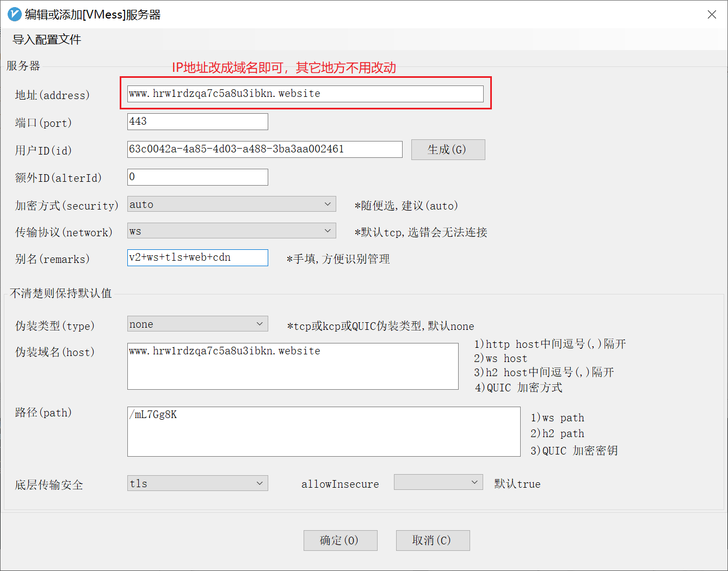Click the hint *随便选,建议(auto)
The image size is (728, 571).
(x=406, y=206)
